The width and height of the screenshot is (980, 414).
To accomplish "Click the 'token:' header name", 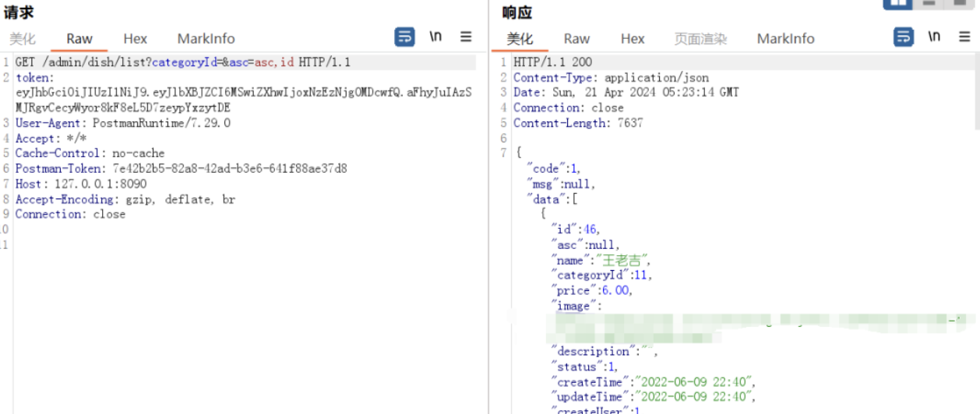I will tap(35, 78).
